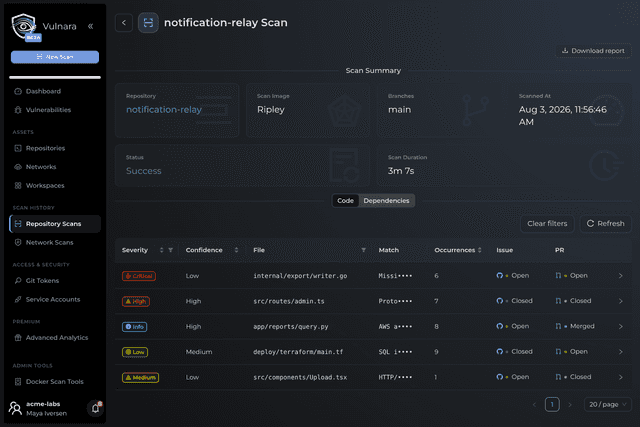Select page 1 in pagination

click(x=552, y=405)
